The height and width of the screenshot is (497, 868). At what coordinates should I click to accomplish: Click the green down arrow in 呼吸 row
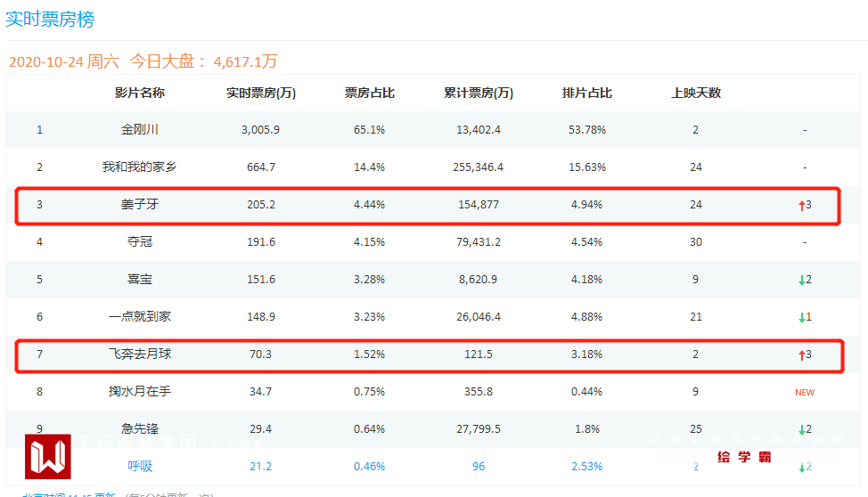[801, 467]
